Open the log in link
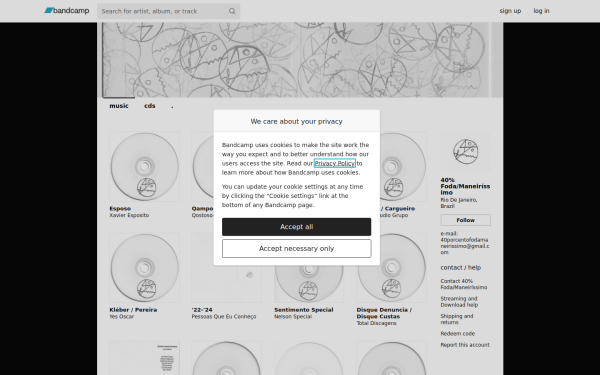This screenshot has height=375, width=600. tap(541, 11)
